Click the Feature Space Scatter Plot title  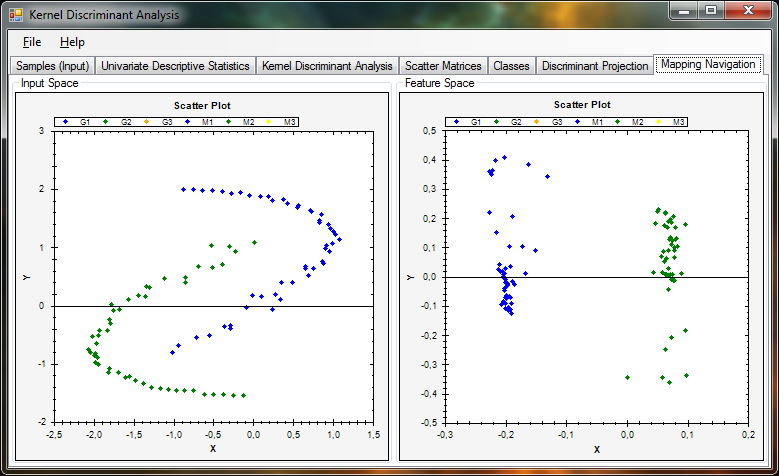click(582, 104)
